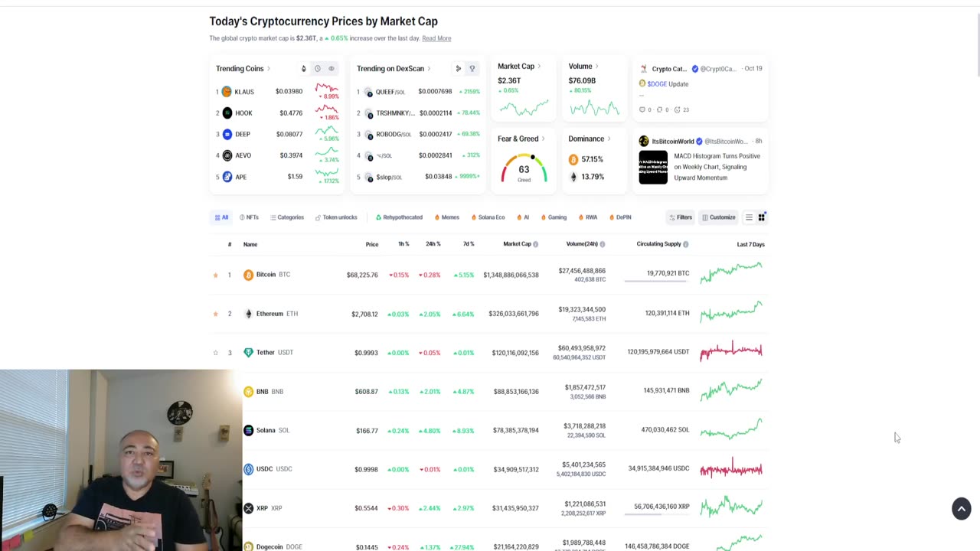Select the flame icon in Trending Coins
Viewport: 980px width, 551px height.
click(303, 69)
